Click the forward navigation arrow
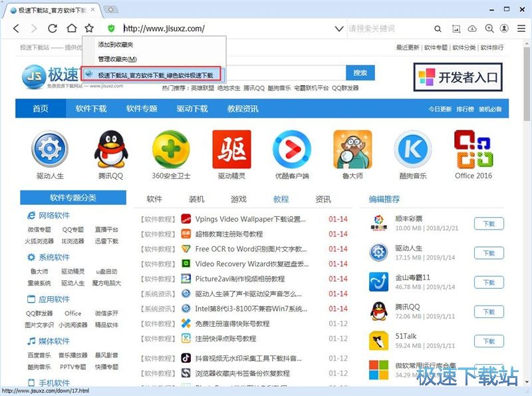This screenshot has width=532, height=396. tap(34, 28)
